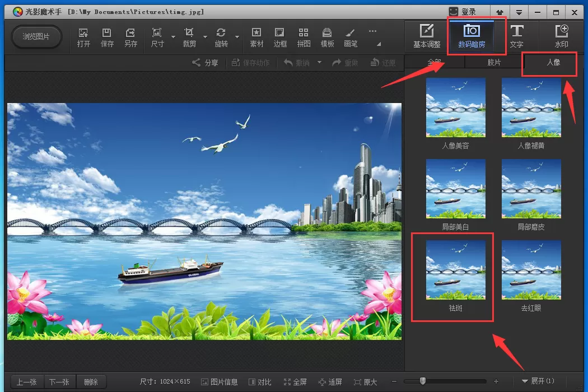This screenshot has width=588, height=392.
Task: Fit image with 适屏
Action: [x=330, y=382]
